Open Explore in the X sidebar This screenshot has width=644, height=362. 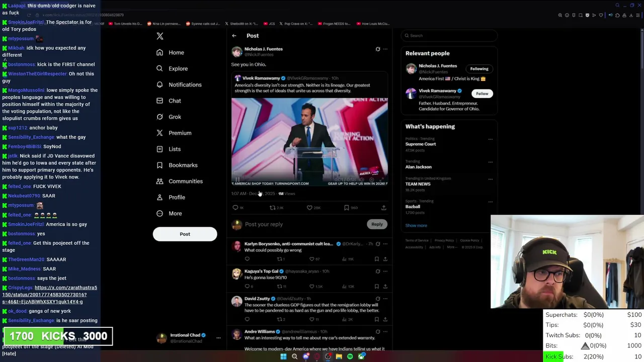click(x=172, y=68)
